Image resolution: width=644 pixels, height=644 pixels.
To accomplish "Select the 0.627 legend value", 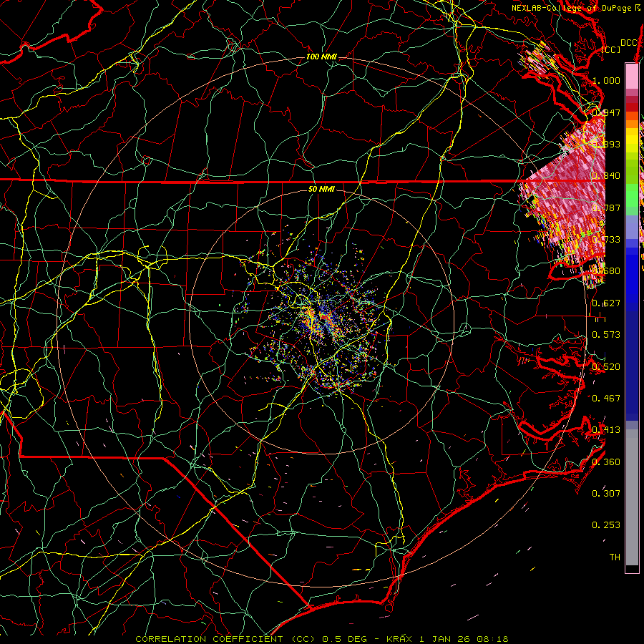I will coord(606,303).
